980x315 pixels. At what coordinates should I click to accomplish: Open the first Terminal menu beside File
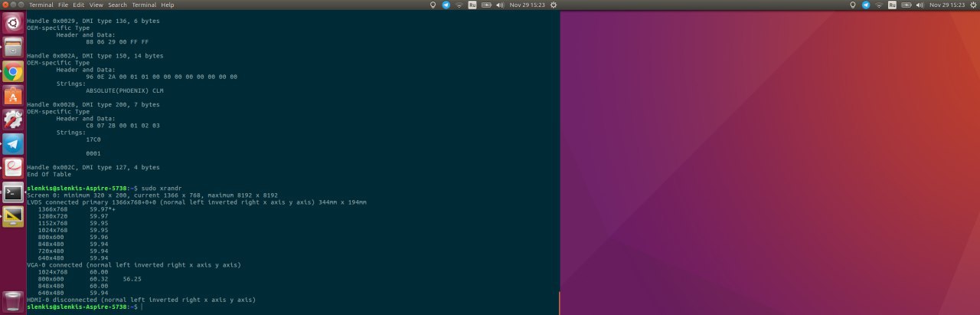(41, 5)
